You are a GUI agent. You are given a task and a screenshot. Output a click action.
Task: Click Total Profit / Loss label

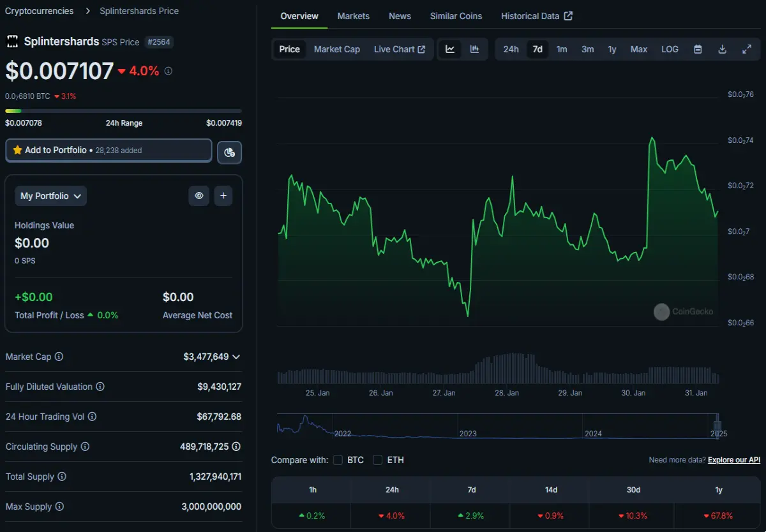[x=50, y=315]
